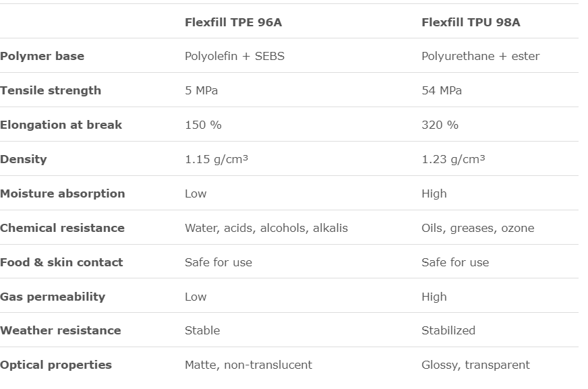Click the Tensile strength row label
588x389 pixels.
[x=51, y=90]
